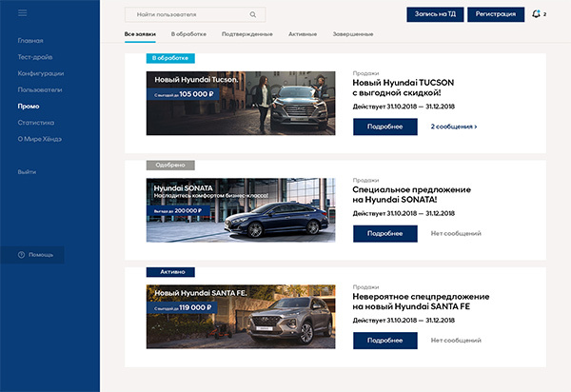Viewport: 571px width, 392px height.
Task: Click the Hyundai Tucson banner image
Action: coord(241,104)
